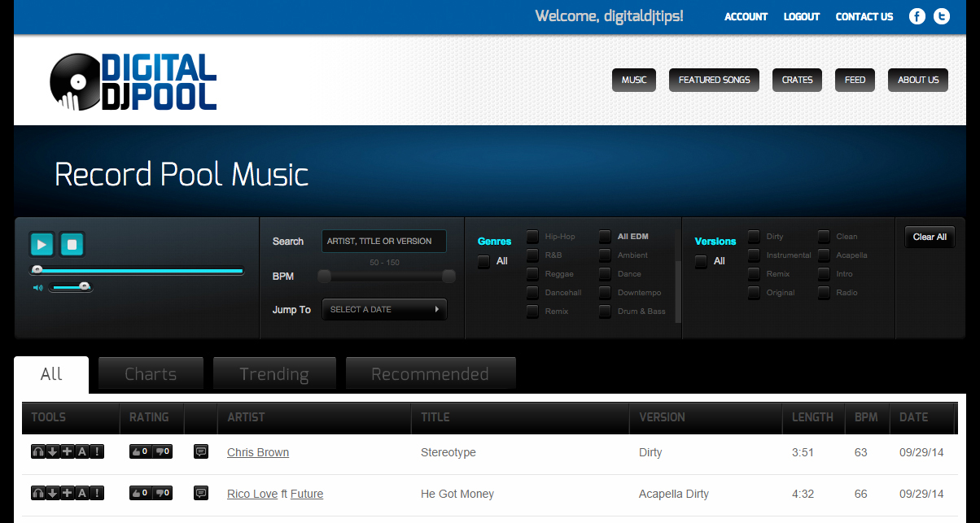Thumbs up the Chris Brown track

(x=140, y=452)
